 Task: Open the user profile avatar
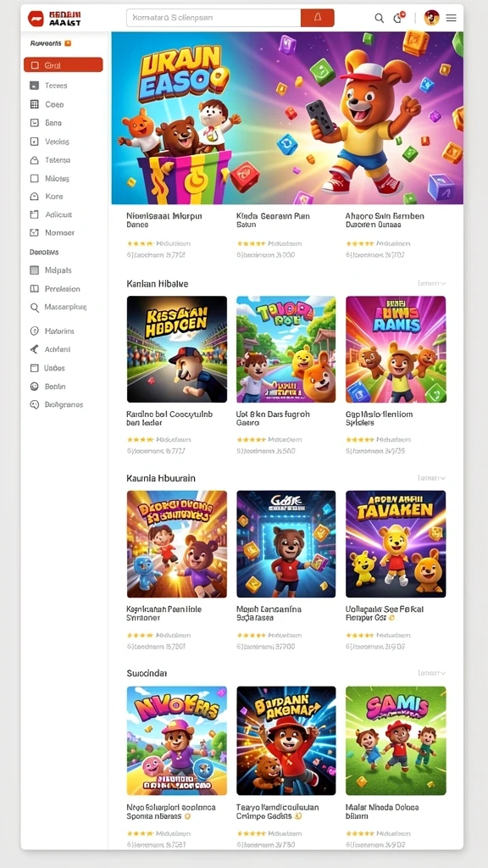[x=431, y=18]
